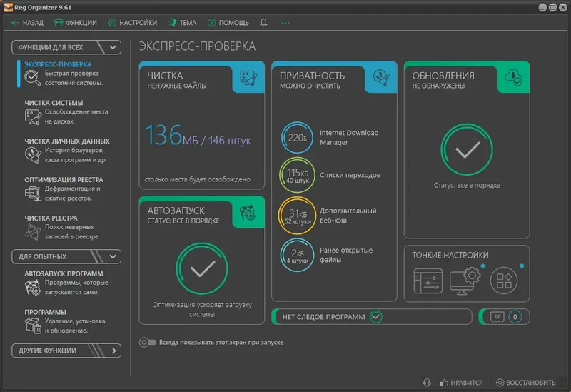571x392 pixels.
Task: Click the 115КБ jump lists circle
Action: click(x=297, y=175)
